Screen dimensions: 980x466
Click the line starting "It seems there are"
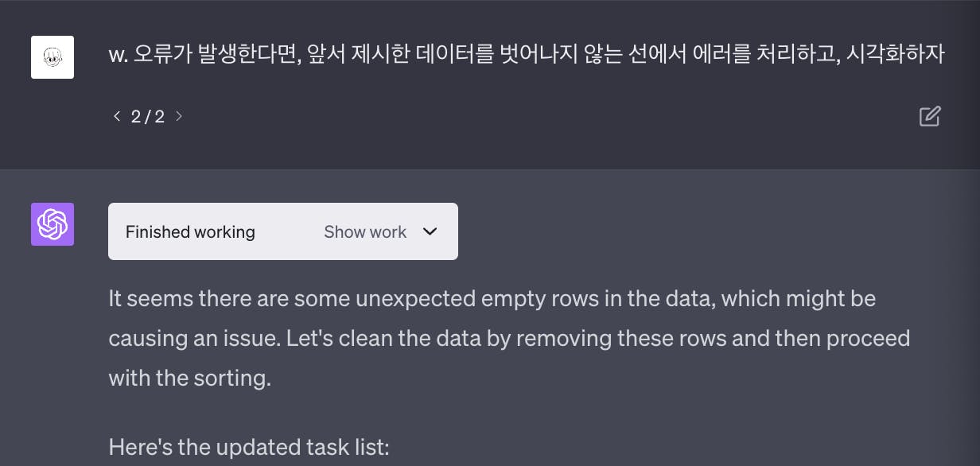click(x=492, y=299)
